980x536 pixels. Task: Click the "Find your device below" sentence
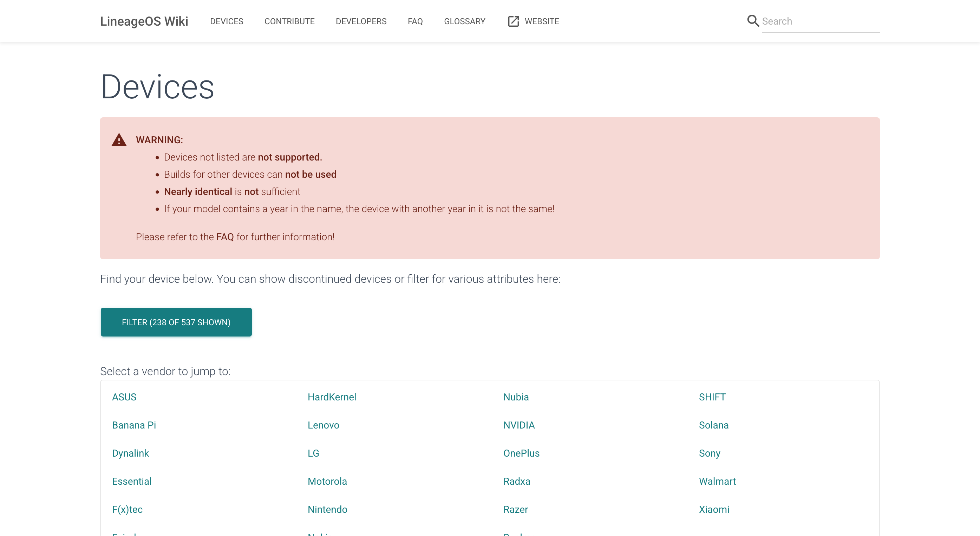coord(330,279)
